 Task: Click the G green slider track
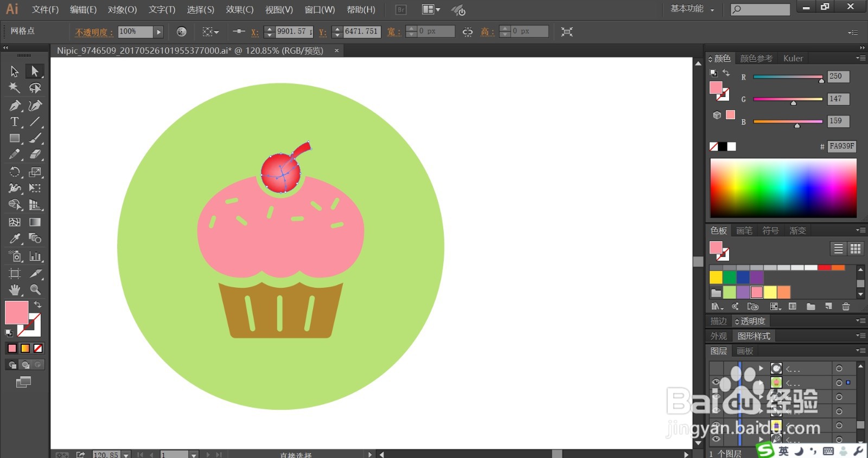pos(788,99)
